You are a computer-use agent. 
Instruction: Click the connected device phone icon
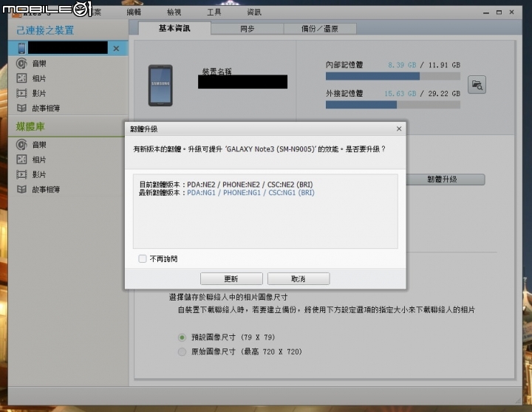[21, 48]
